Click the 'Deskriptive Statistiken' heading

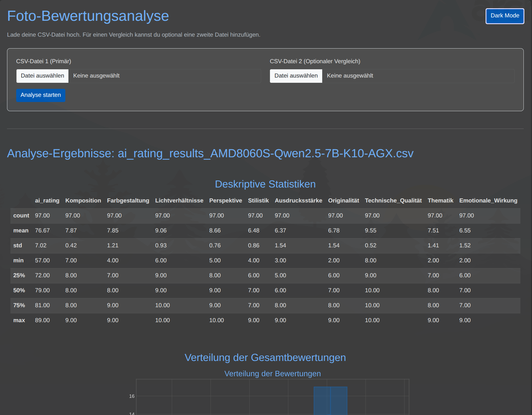pyautogui.click(x=265, y=184)
